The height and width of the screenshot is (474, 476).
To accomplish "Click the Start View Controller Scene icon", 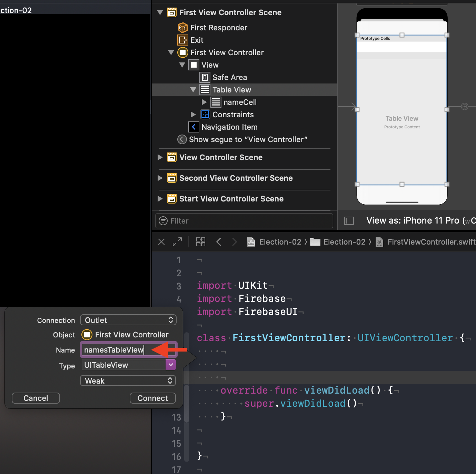I will click(172, 199).
